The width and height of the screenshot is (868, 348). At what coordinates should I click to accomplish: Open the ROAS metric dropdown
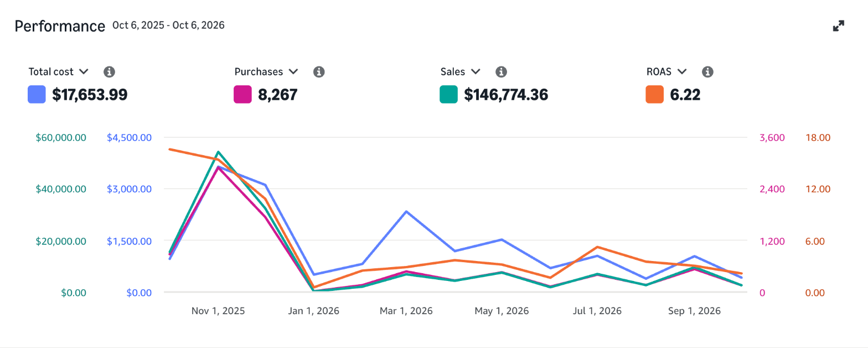666,71
